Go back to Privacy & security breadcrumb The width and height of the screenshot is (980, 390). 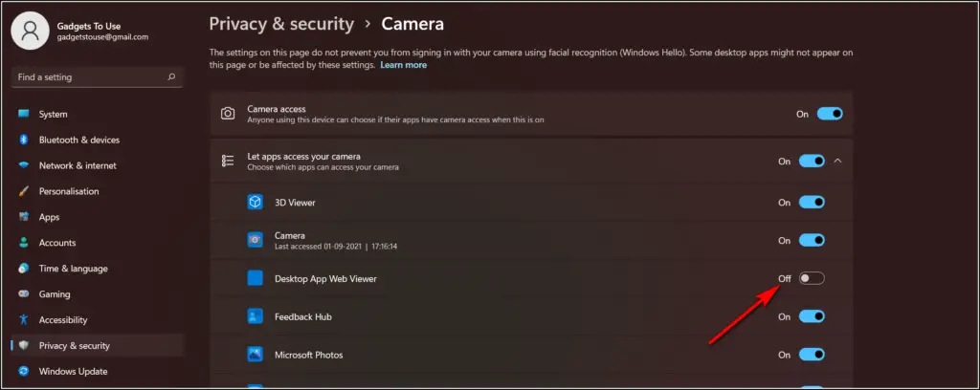281,24
